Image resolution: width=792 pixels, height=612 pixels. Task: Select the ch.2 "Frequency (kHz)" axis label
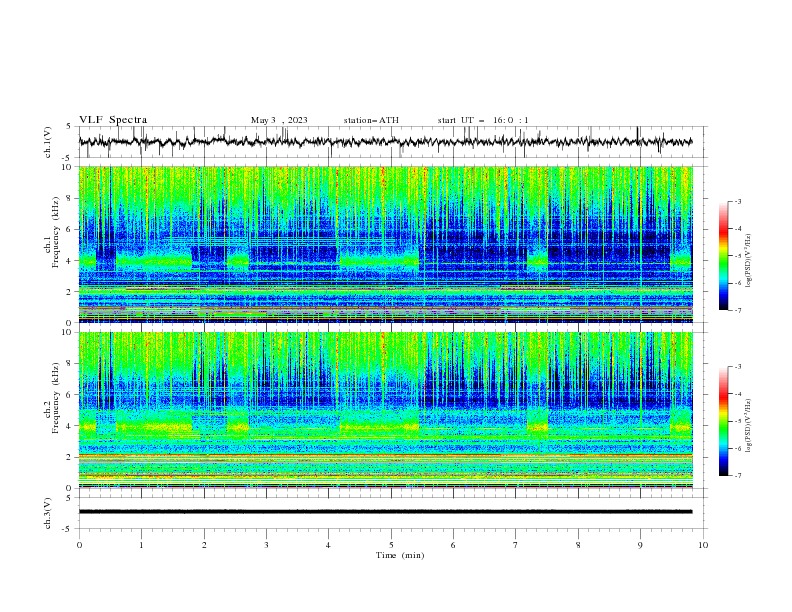(x=55, y=397)
